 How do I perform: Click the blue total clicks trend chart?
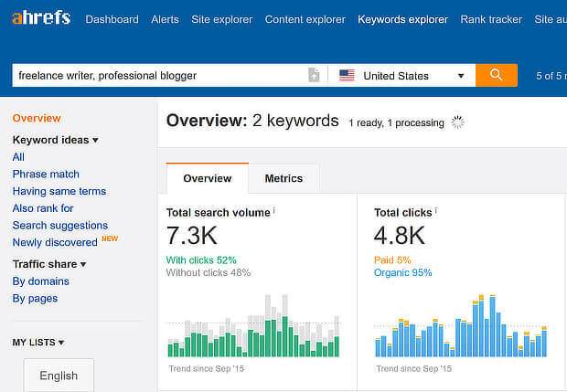coord(461,326)
